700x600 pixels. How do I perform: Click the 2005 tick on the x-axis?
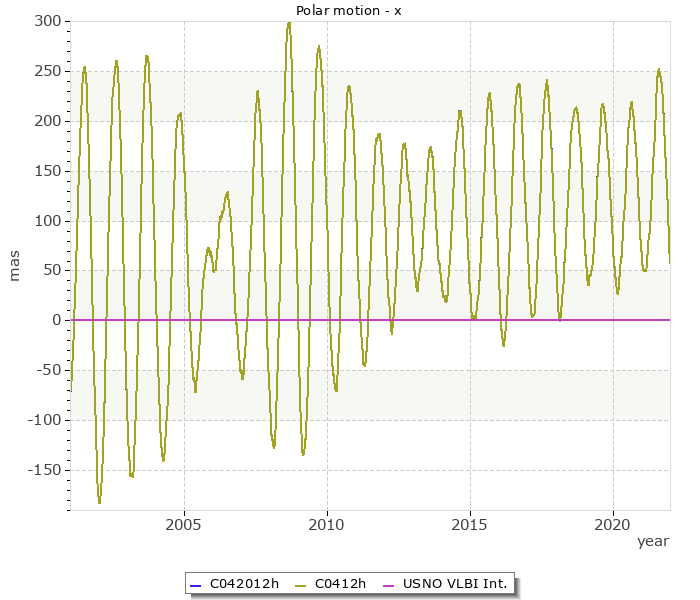click(x=184, y=524)
